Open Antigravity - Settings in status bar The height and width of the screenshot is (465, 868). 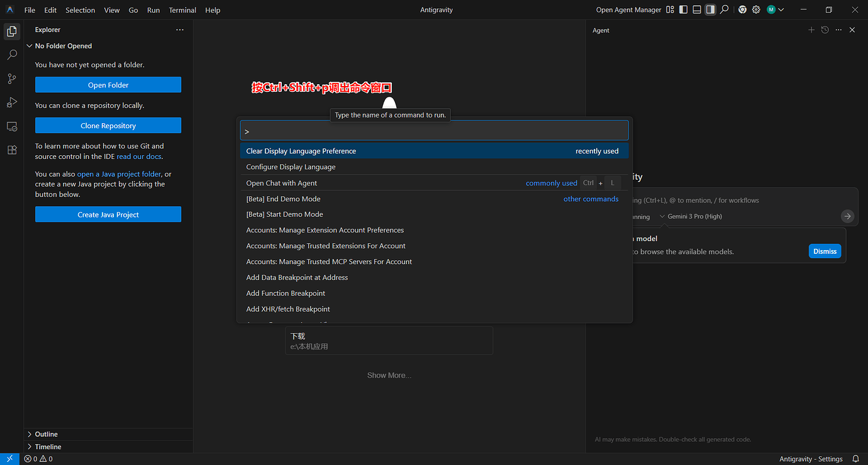click(x=811, y=459)
